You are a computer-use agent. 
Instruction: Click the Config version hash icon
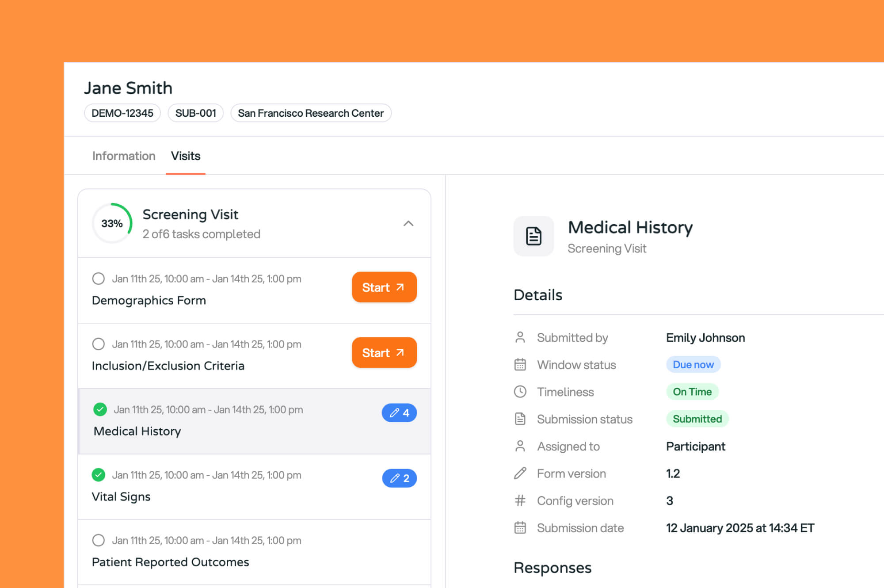pos(520,500)
